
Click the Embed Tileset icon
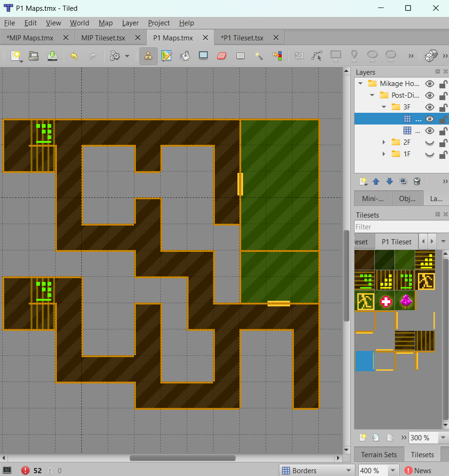[376, 437]
